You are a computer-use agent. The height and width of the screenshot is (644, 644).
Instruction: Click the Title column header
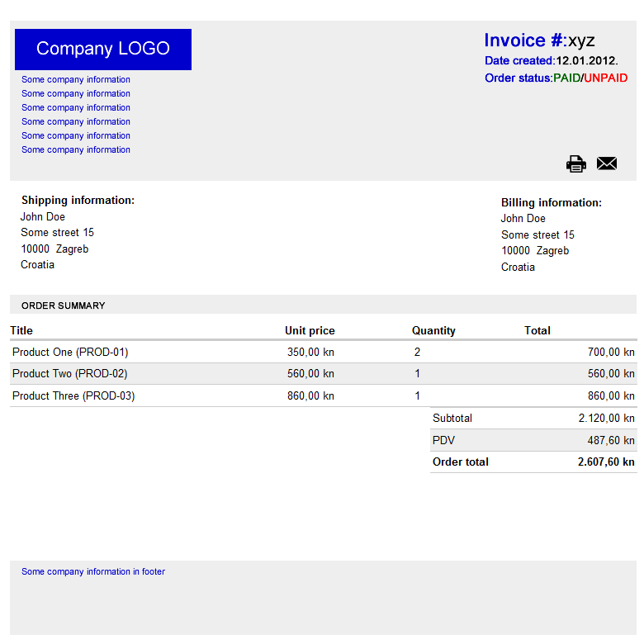pos(21,330)
